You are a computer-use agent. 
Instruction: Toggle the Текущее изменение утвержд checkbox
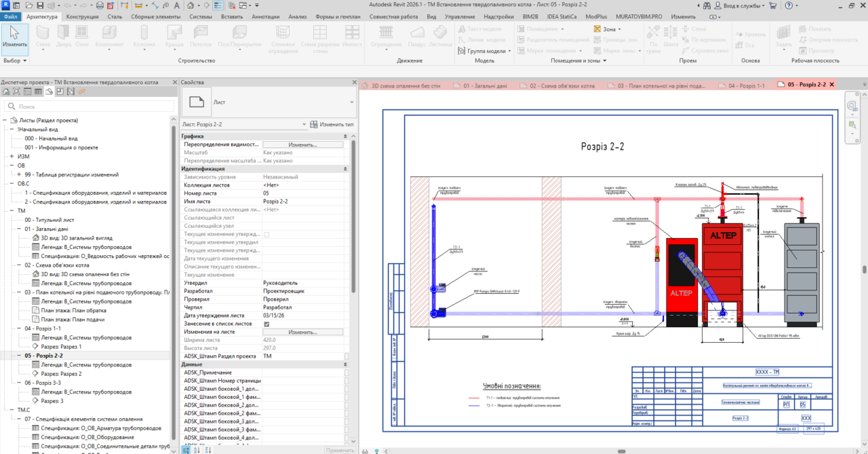267,234
